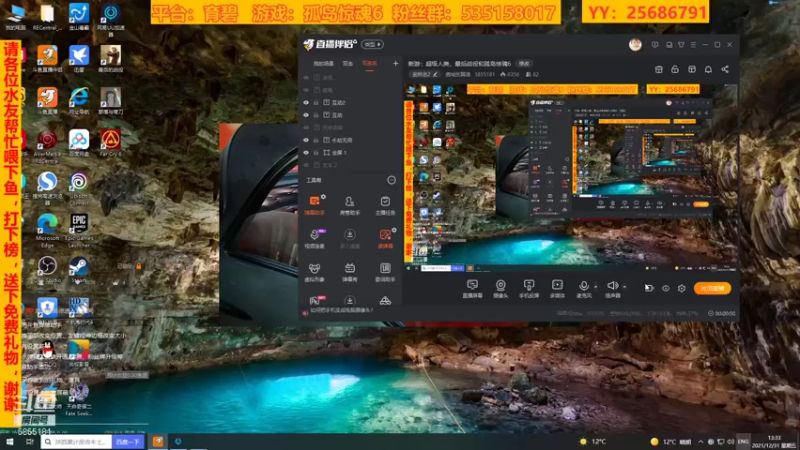The height and width of the screenshot is (450, 800).
Task: Open the Windows Start menu
Action: [x=10, y=442]
